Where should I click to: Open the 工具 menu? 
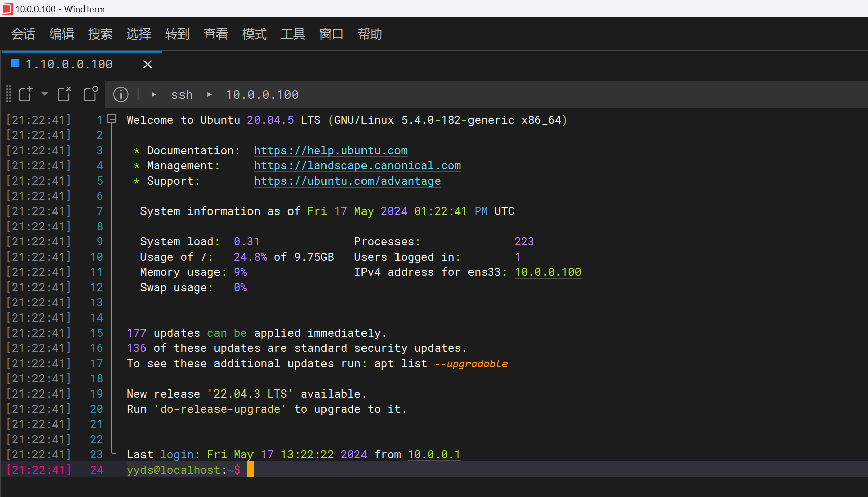tap(293, 34)
